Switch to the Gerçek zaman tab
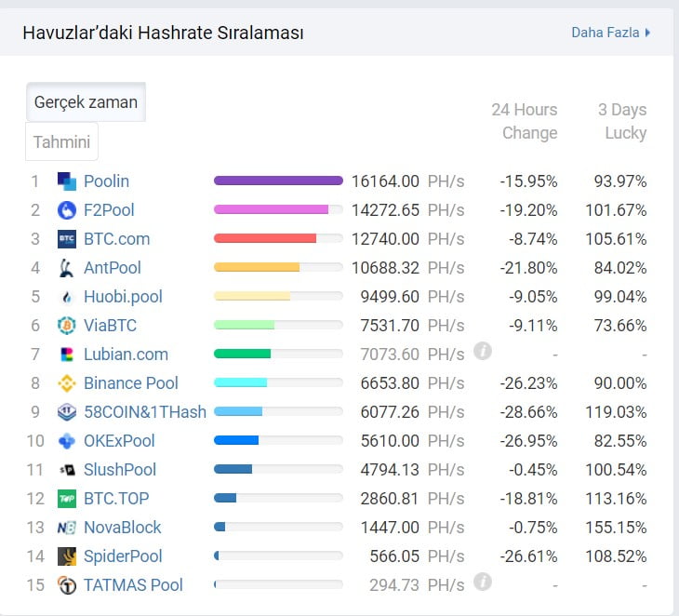The image size is (679, 616). tap(86, 102)
